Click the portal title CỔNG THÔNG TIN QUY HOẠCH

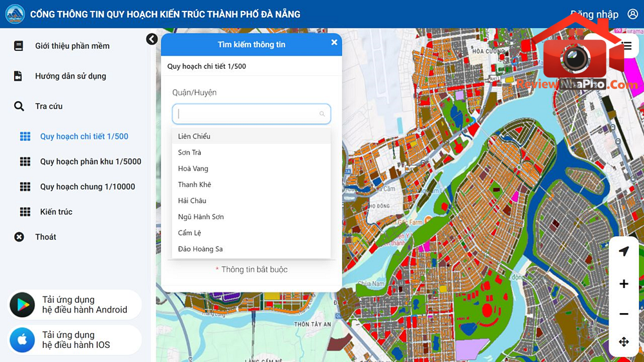(x=165, y=14)
